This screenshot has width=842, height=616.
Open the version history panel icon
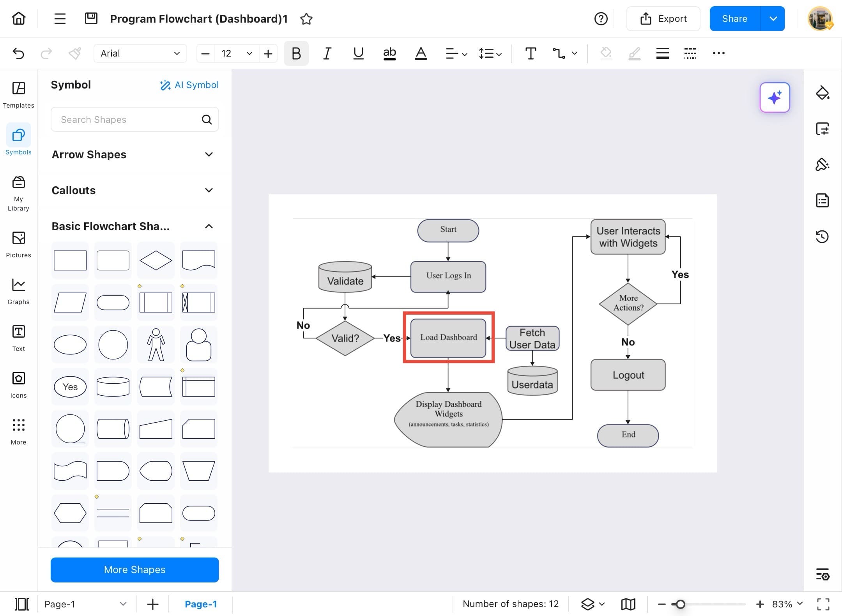[x=822, y=236]
